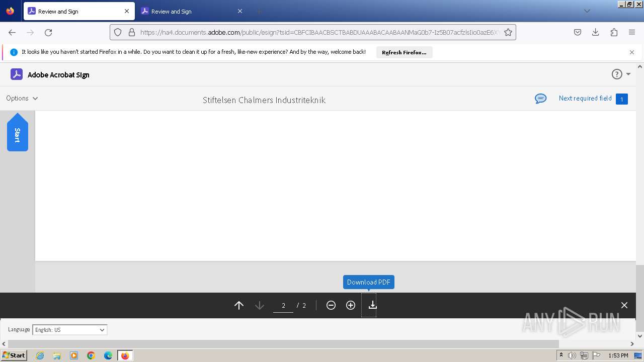Zoom in the document with plus icon
This screenshot has height=362, width=644.
pyautogui.click(x=351, y=305)
